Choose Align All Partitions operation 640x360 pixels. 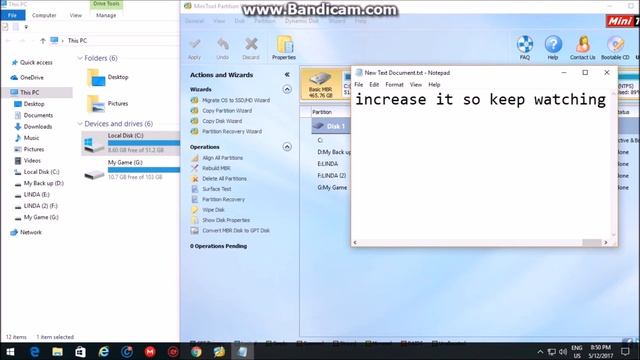click(217, 158)
